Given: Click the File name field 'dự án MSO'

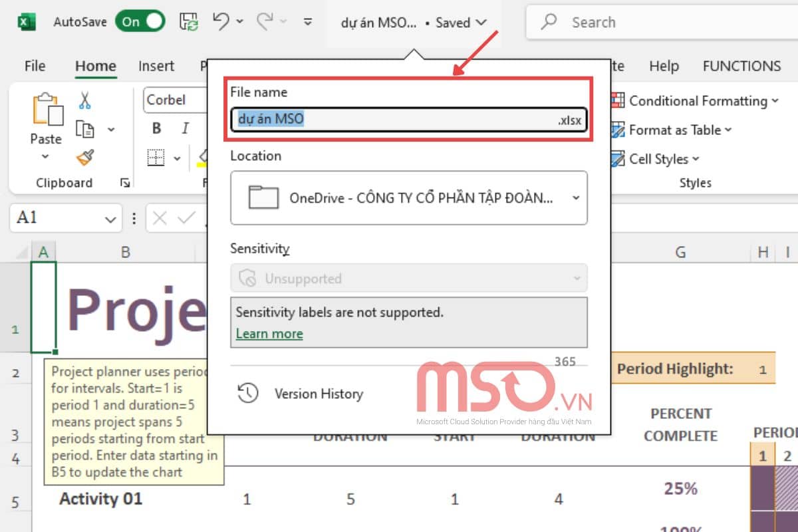Looking at the screenshot, I should pos(409,120).
